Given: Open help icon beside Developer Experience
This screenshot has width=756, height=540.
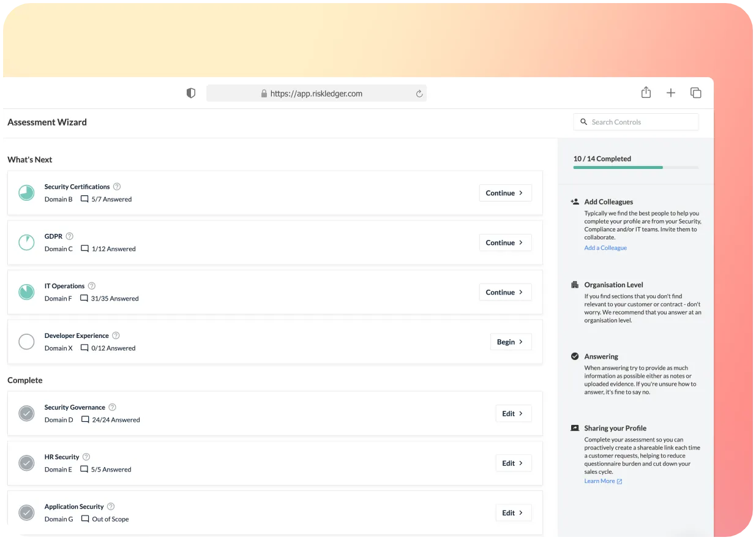Looking at the screenshot, I should point(116,336).
